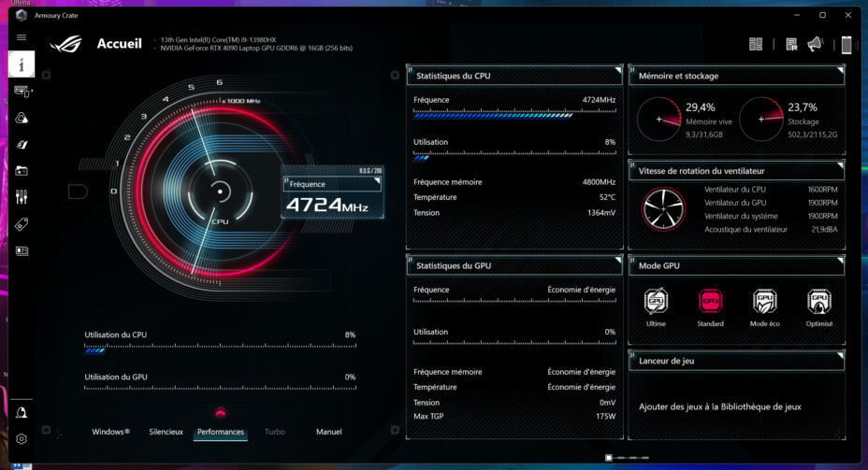Click the ROG logo in the header
The image size is (868, 470).
(x=65, y=44)
